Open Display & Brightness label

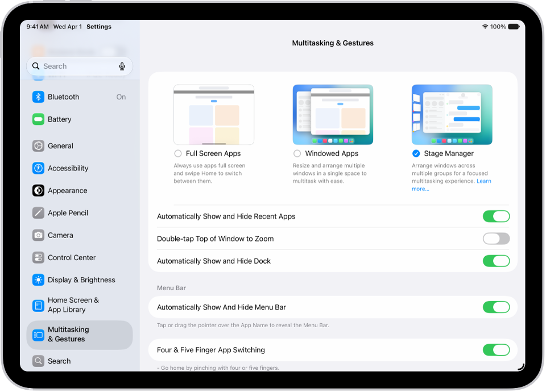point(81,280)
